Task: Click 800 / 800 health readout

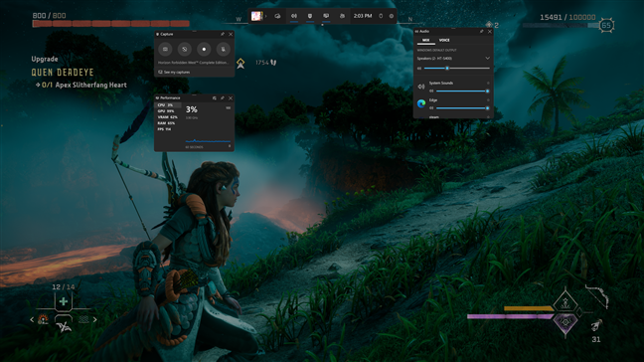Action: click(x=49, y=16)
